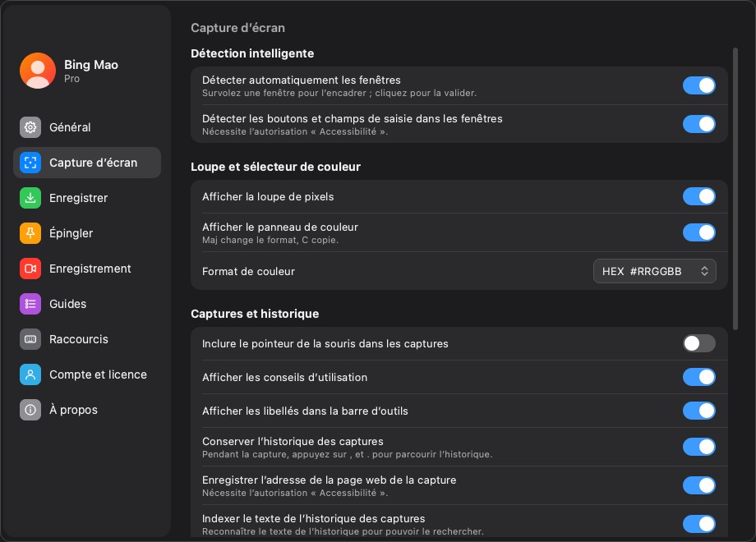Click the Loupe et sélecteur de couleur heading
This screenshot has width=756, height=542.
coord(276,167)
